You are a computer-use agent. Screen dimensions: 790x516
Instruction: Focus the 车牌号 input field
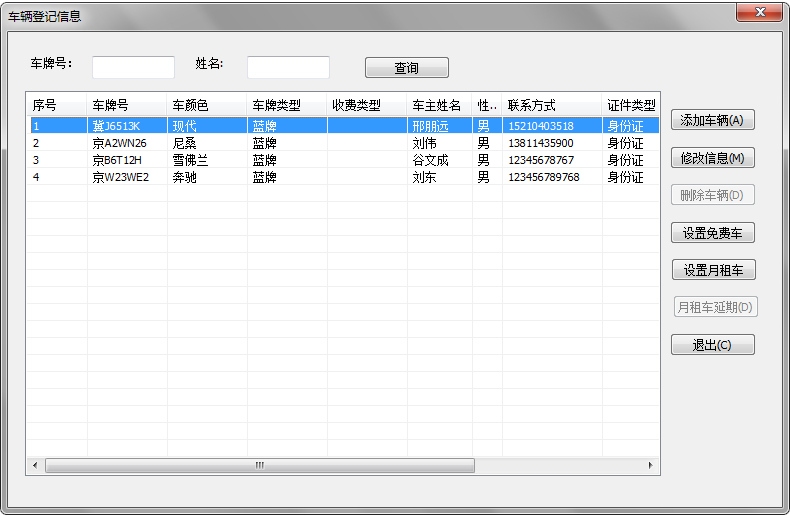pyautogui.click(x=133, y=67)
